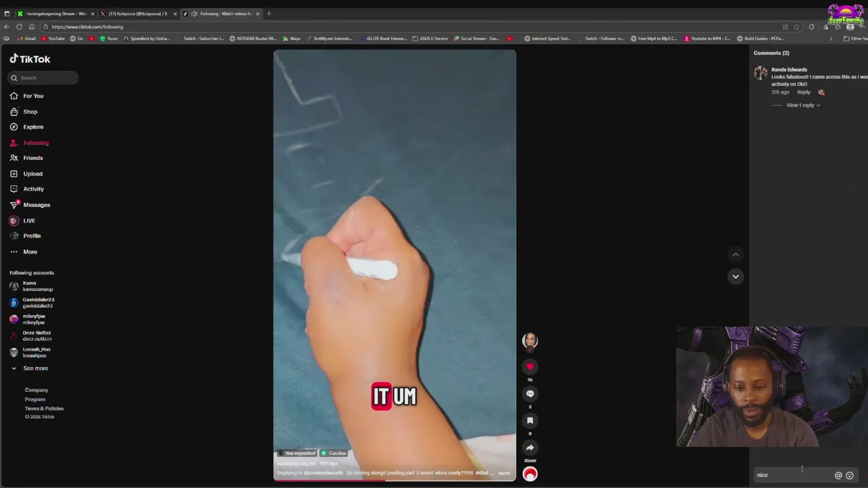Open the creator's avatar beside the video
The height and width of the screenshot is (488, 868).
click(x=530, y=341)
